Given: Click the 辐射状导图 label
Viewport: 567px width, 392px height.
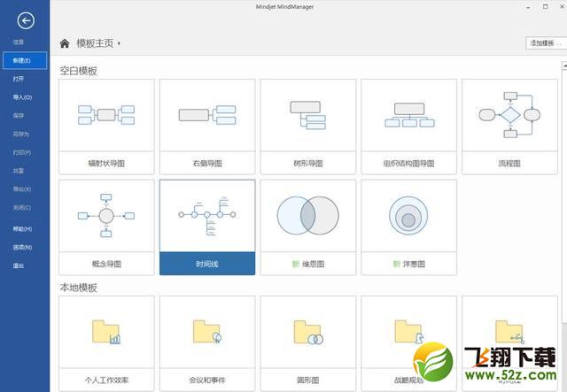Looking at the screenshot, I should tap(106, 164).
